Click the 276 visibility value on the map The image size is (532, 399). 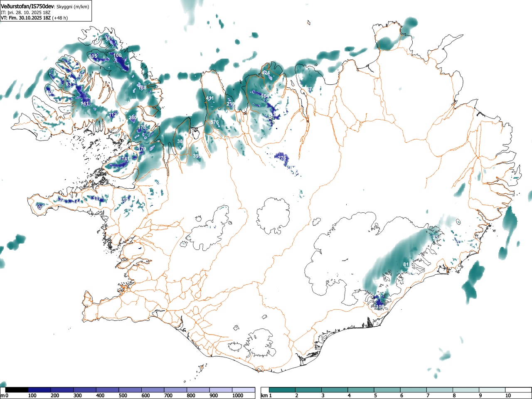[282, 158]
